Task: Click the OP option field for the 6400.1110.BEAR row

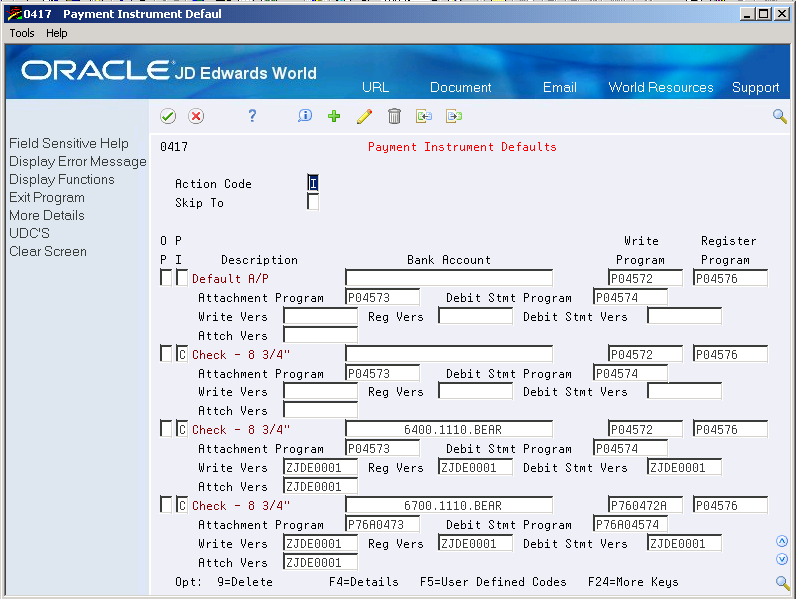Action: pyautogui.click(x=165, y=429)
